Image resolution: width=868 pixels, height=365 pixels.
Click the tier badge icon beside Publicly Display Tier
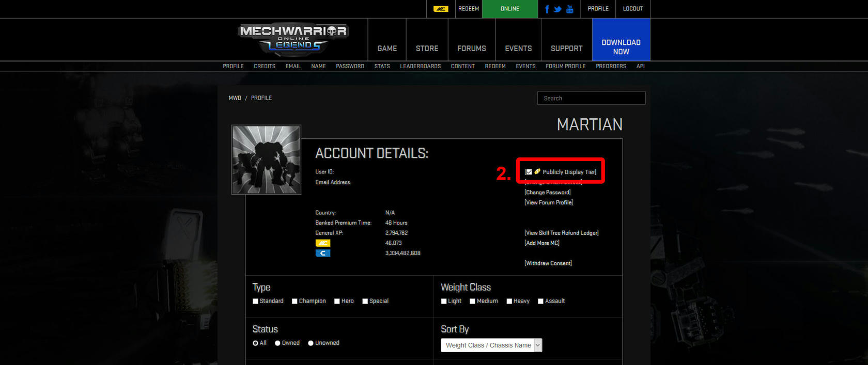click(537, 171)
